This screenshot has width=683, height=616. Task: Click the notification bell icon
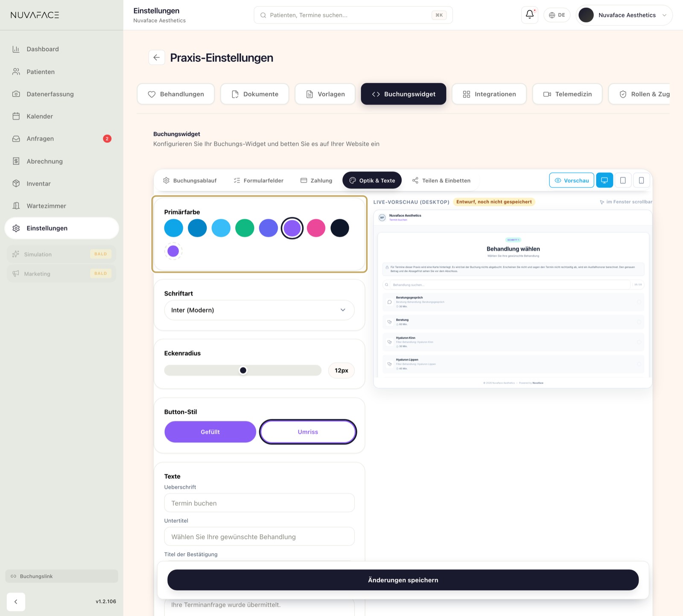coord(530,15)
